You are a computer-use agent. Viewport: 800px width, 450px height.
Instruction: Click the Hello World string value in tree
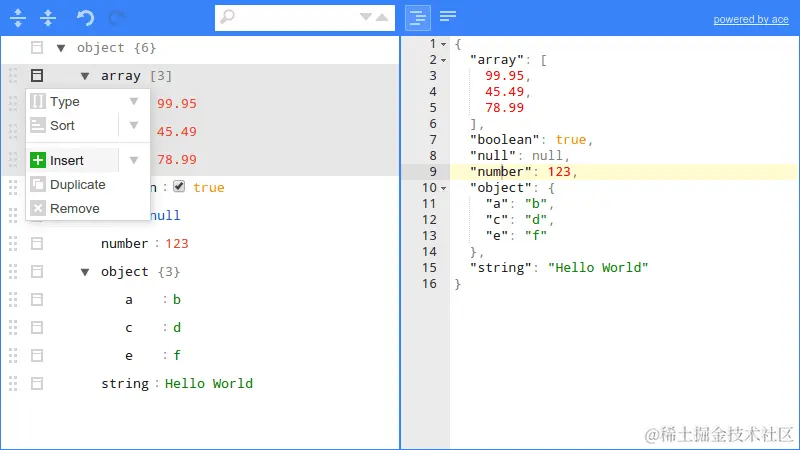point(209,384)
